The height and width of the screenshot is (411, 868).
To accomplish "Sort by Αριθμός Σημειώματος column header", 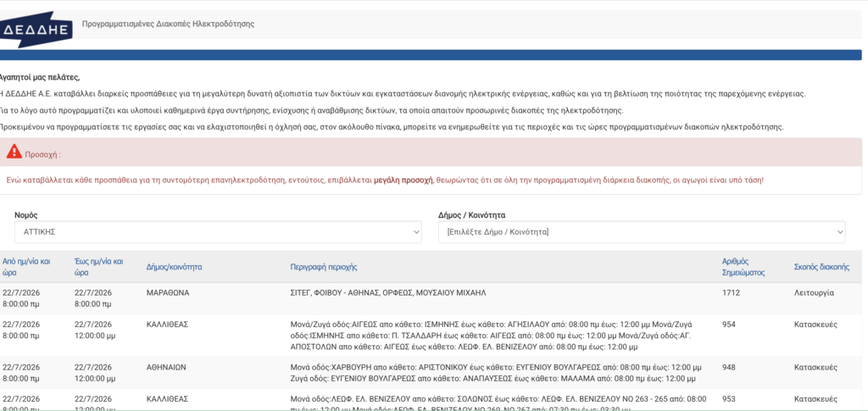I will 743,267.
